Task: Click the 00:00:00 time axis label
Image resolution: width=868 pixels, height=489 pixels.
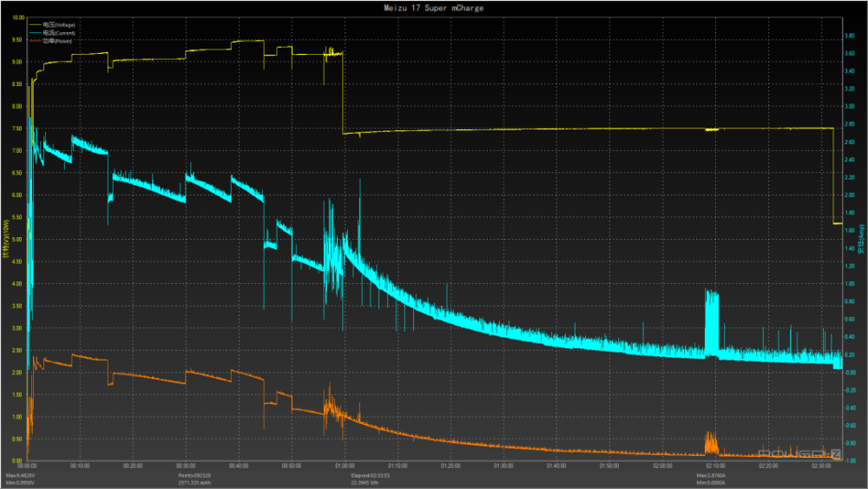Action: (x=27, y=466)
